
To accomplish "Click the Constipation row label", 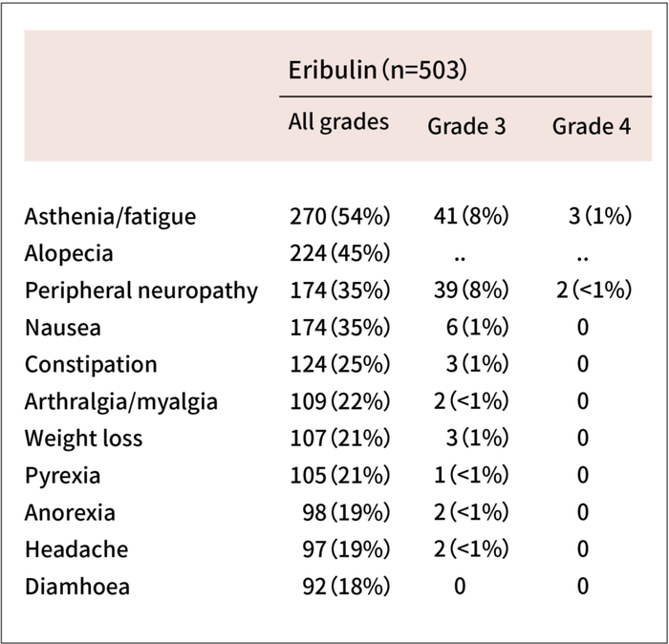I will pyautogui.click(x=91, y=365).
